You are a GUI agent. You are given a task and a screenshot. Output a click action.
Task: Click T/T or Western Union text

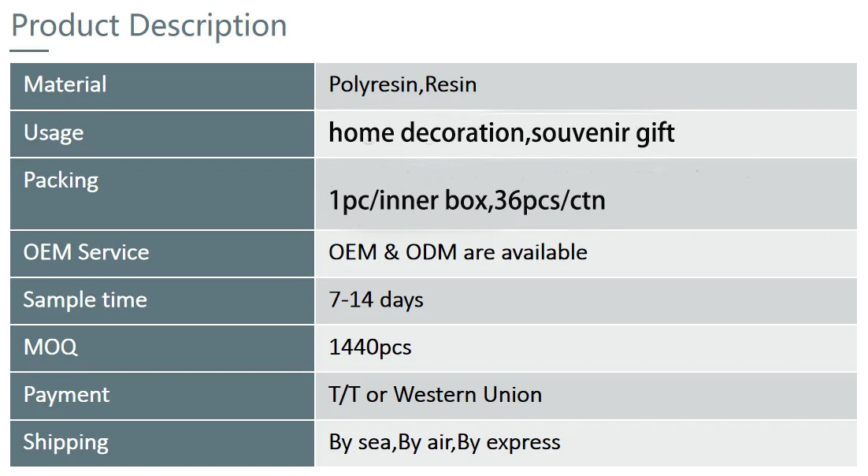435,395
